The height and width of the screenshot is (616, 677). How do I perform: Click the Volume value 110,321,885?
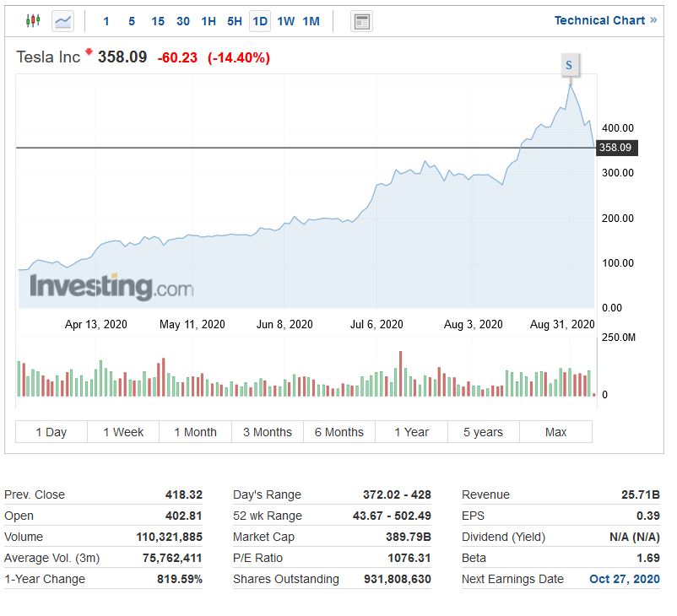pyautogui.click(x=169, y=537)
